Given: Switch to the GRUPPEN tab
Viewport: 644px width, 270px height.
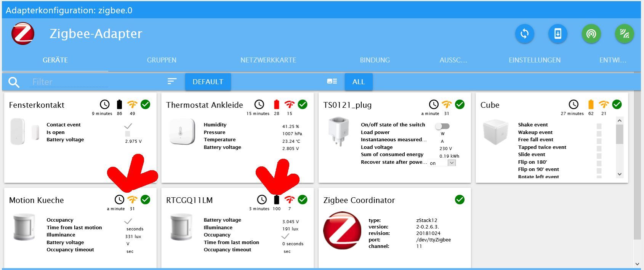Looking at the screenshot, I should click(x=162, y=60).
